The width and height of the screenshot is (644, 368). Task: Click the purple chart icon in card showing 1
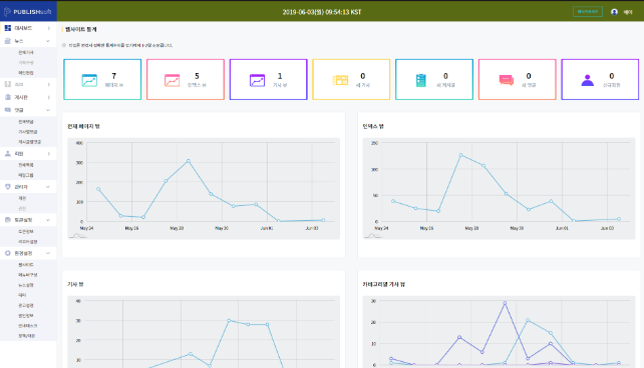tap(257, 80)
